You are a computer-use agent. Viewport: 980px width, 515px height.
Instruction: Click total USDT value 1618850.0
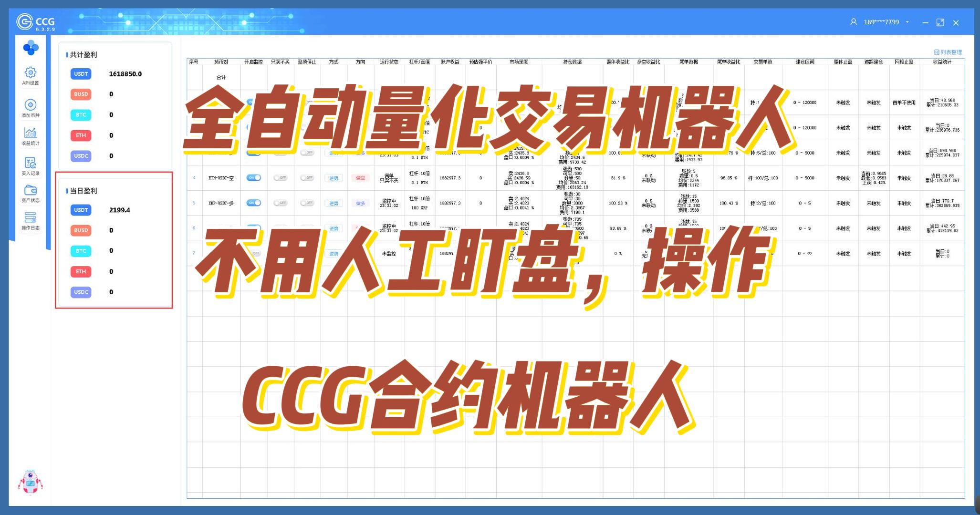[125, 74]
